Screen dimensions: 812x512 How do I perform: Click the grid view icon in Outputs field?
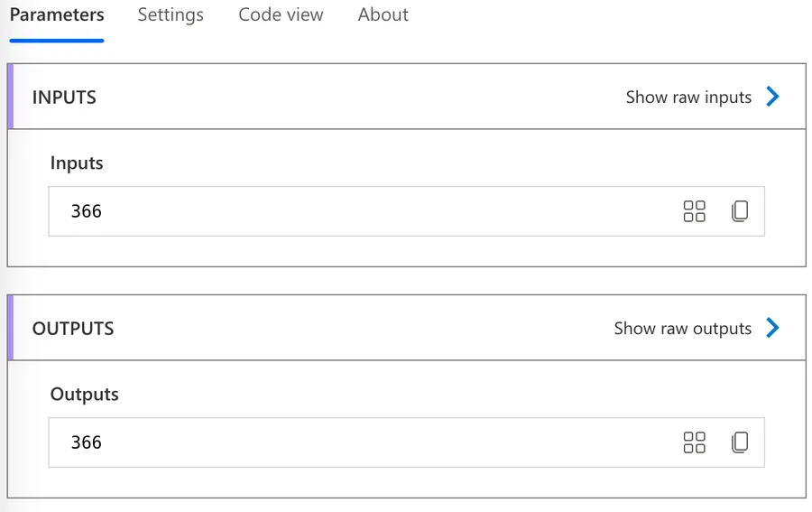click(x=694, y=442)
